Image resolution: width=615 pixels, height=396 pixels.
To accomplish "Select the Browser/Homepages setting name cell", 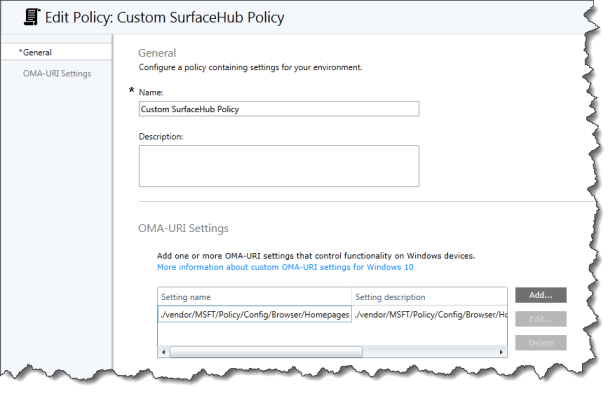I will tap(255, 314).
